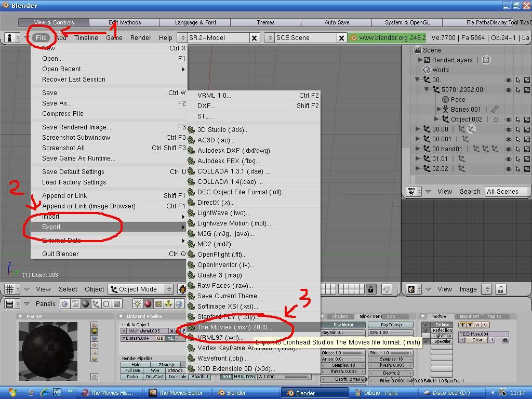532x399 pixels.
Task: Open the SR:2-Model screen selector dropdown
Action: pos(182,37)
